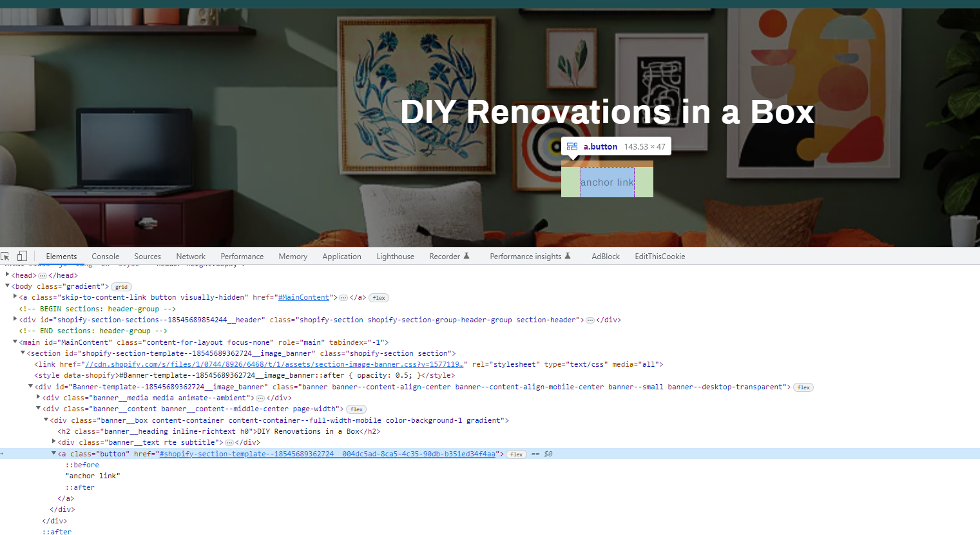Expand ellipsis in banner__text div
This screenshot has height=535, width=980.
click(x=229, y=443)
